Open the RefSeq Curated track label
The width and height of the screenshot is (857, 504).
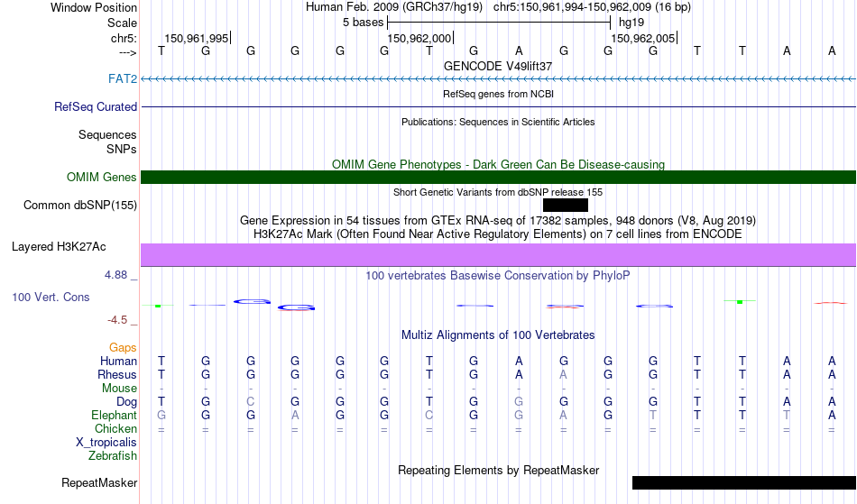point(96,106)
